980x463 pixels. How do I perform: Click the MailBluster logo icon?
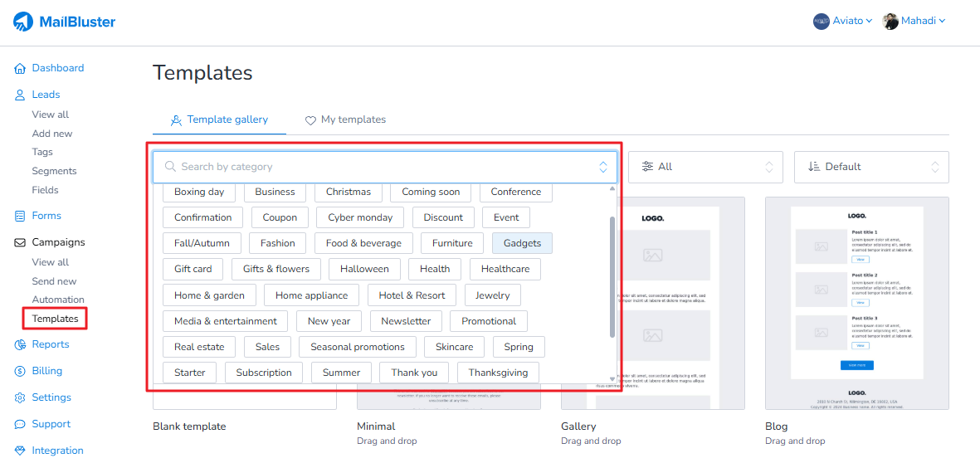tap(23, 22)
